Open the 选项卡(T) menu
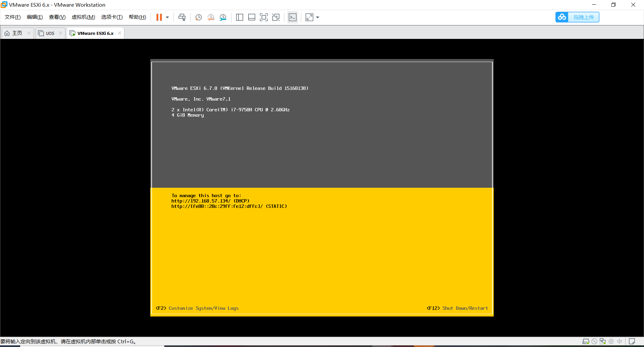Screen dimensions: 644x347 click(x=112, y=17)
